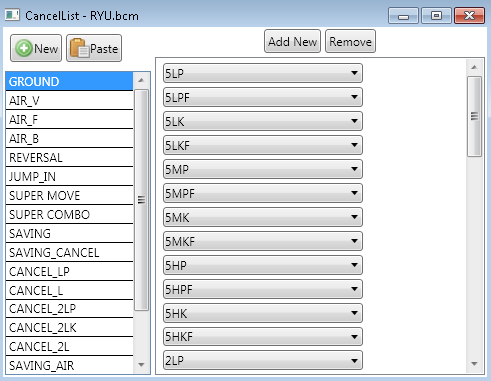Viewport: 491px width, 381px height.
Task: Open the 5HP dropdown
Action: pyautogui.click(x=263, y=265)
